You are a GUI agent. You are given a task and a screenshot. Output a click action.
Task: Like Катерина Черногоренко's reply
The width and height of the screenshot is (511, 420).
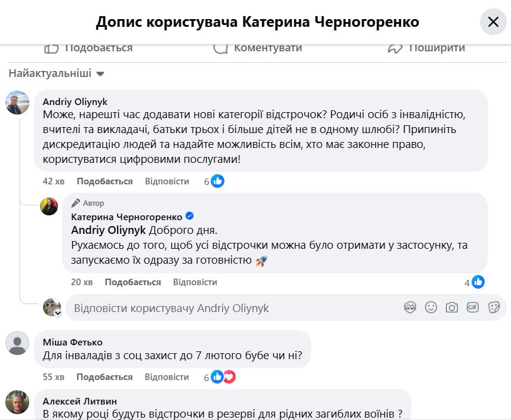pyautogui.click(x=133, y=282)
